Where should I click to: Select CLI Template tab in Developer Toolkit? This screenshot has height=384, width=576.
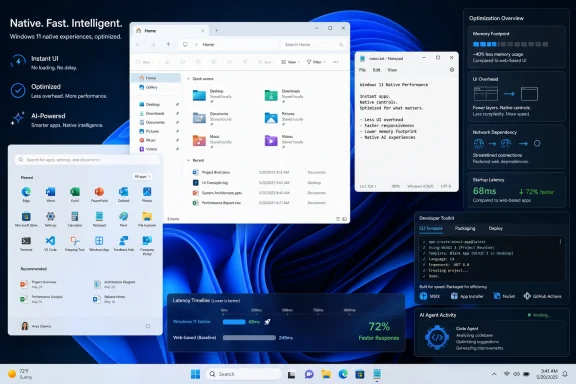click(x=431, y=228)
